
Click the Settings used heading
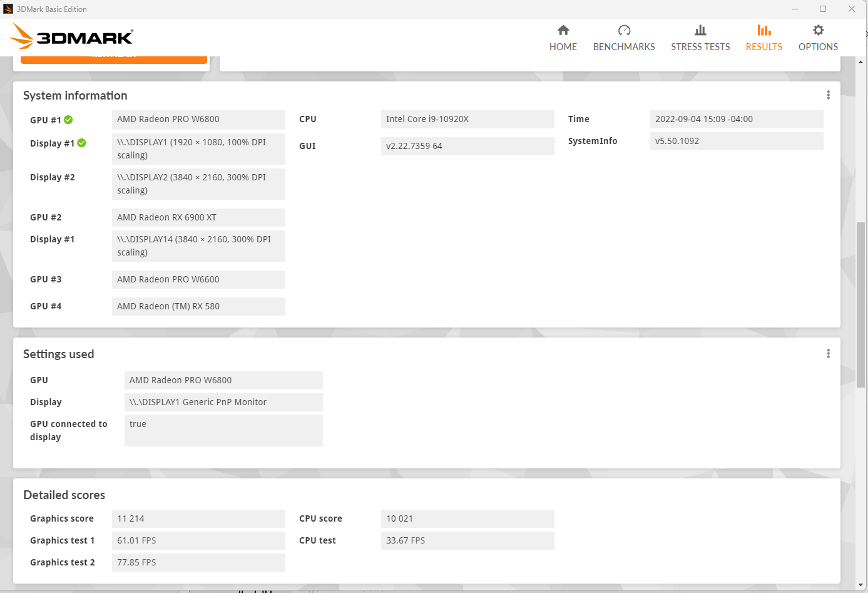(x=59, y=354)
